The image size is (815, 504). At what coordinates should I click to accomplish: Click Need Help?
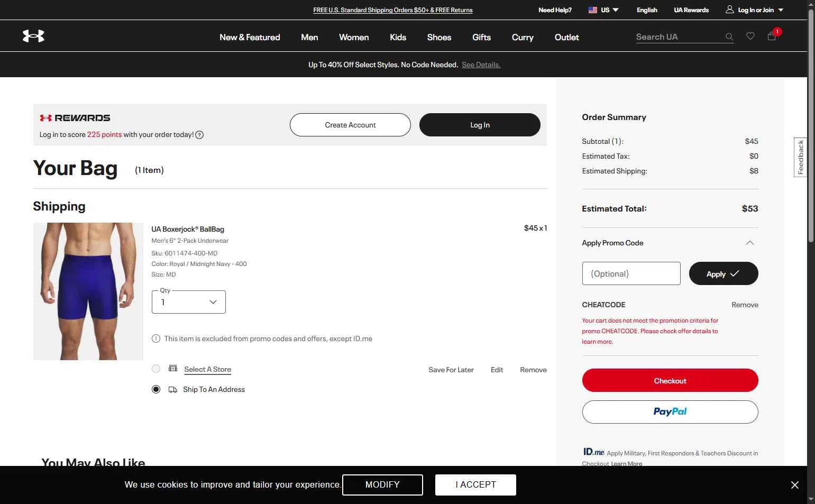coord(555,10)
